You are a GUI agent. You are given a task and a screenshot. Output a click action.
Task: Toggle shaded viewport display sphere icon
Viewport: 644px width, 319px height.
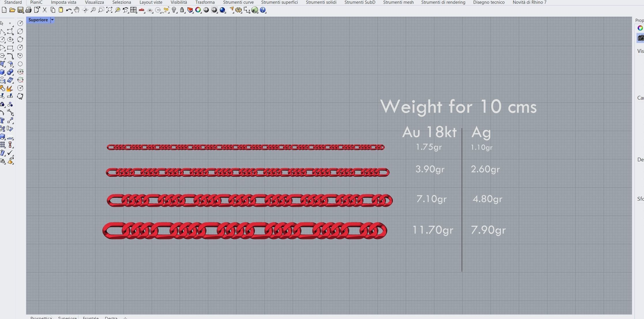206,10
